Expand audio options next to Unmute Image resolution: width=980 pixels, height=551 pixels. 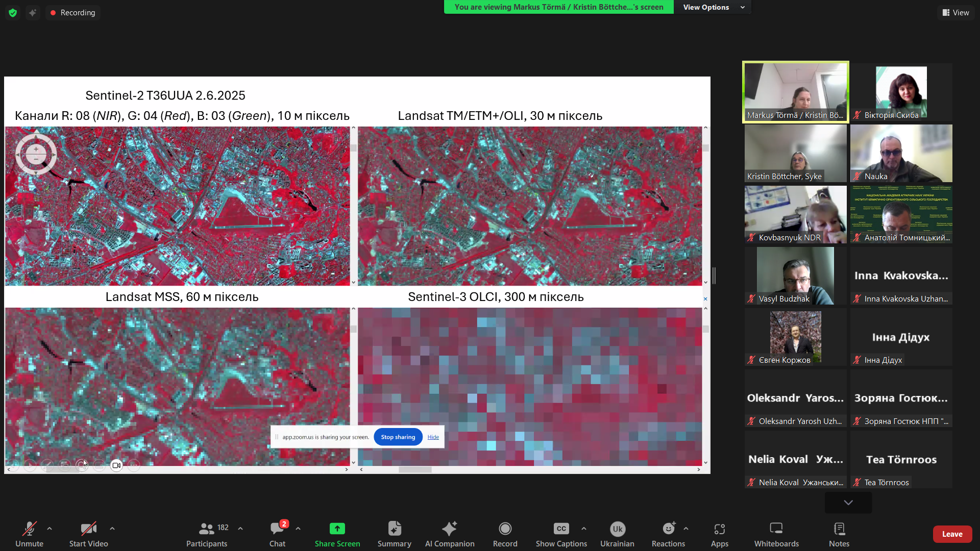pyautogui.click(x=49, y=528)
